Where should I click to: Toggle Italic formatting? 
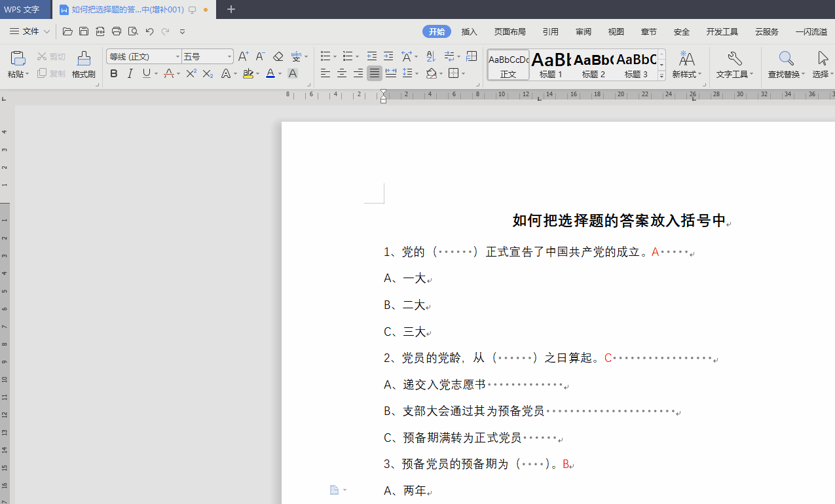coord(130,73)
